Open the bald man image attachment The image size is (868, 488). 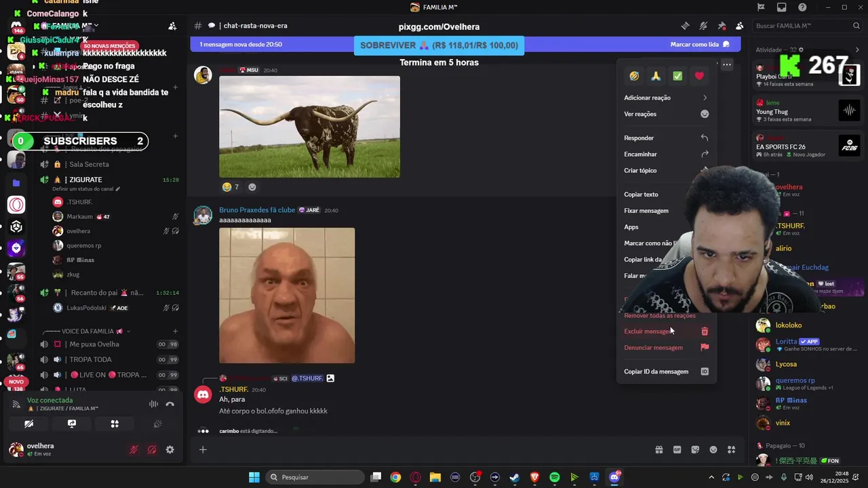click(x=287, y=296)
